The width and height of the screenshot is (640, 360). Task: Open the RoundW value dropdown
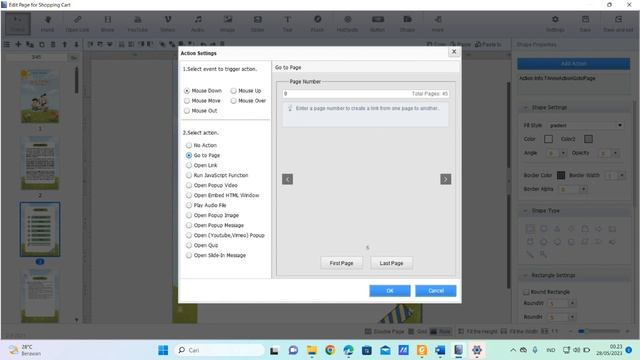(572, 303)
